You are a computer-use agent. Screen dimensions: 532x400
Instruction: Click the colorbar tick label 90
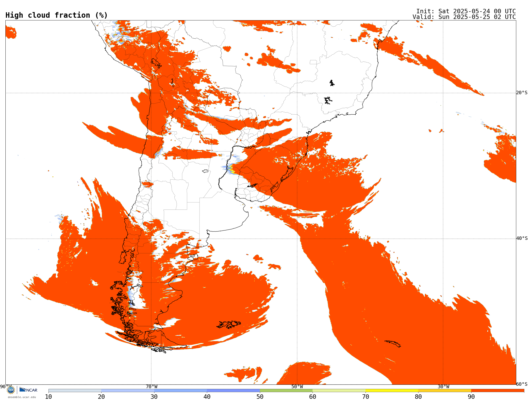[471, 397]
